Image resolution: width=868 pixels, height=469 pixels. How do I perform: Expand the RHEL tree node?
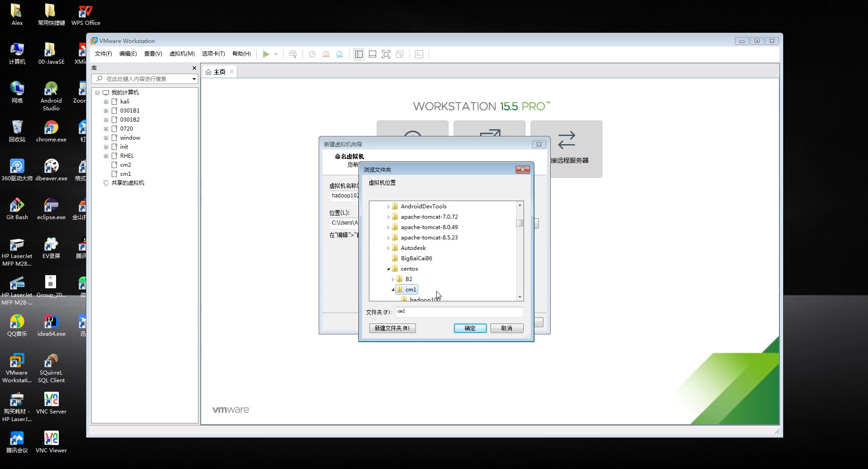(106, 156)
